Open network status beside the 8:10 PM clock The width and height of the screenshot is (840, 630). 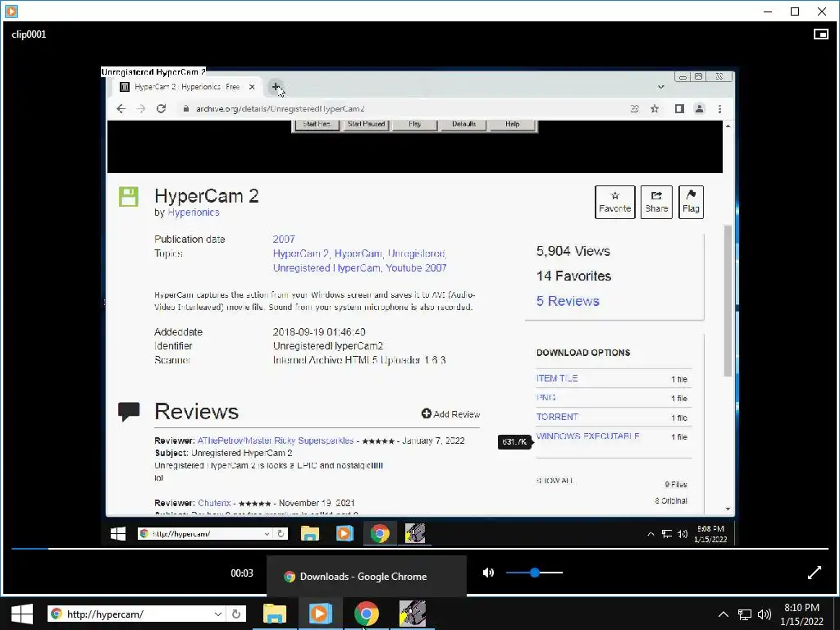coord(744,614)
